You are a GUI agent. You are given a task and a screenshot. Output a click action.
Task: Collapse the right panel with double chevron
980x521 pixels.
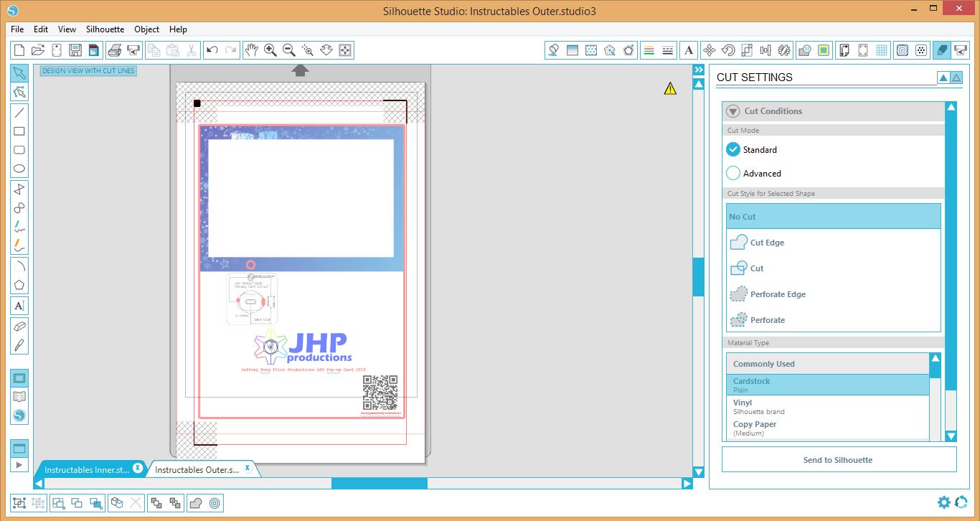coord(698,70)
